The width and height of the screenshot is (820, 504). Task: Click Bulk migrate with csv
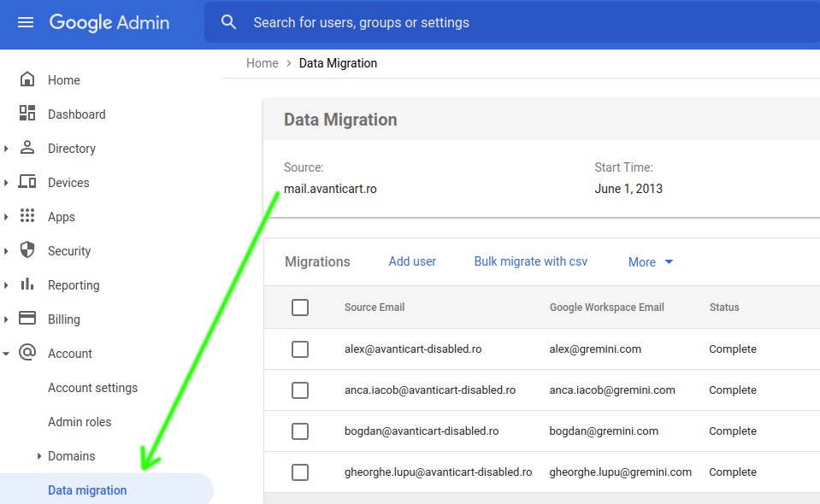pos(530,261)
